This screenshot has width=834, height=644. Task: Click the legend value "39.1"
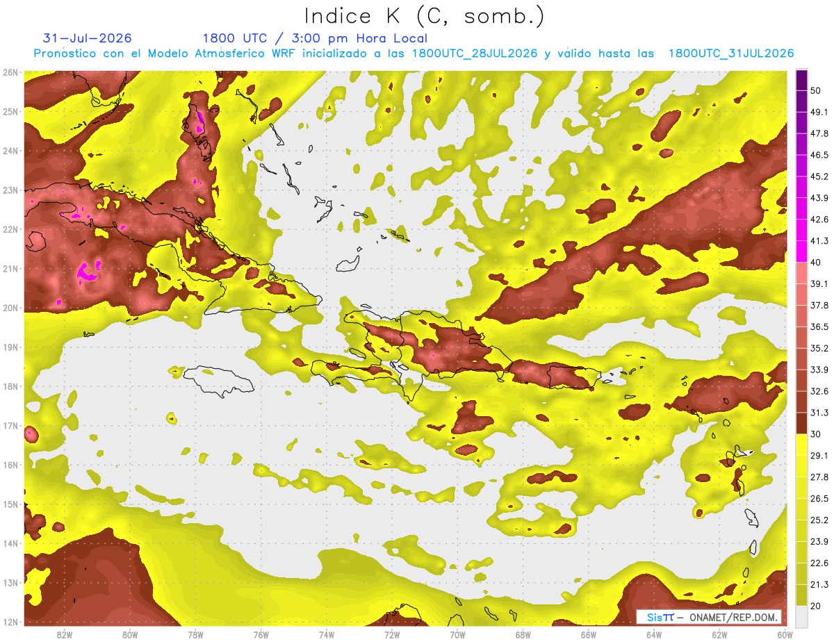click(819, 283)
